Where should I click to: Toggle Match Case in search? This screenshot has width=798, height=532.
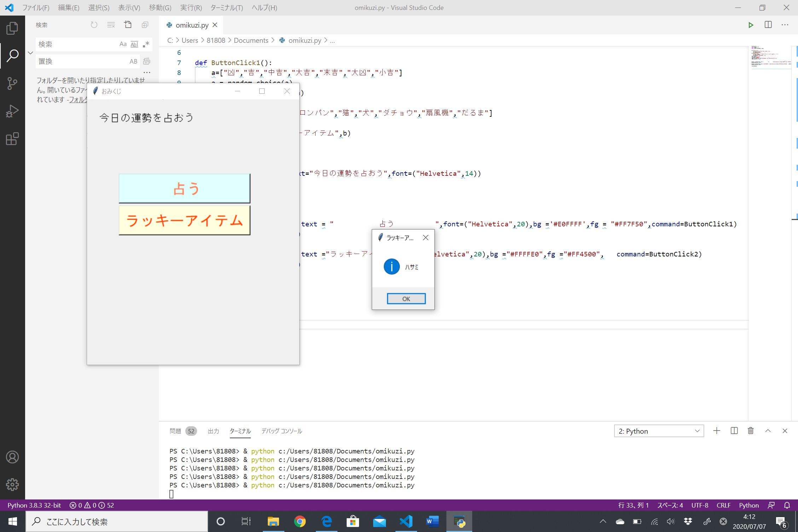click(123, 44)
